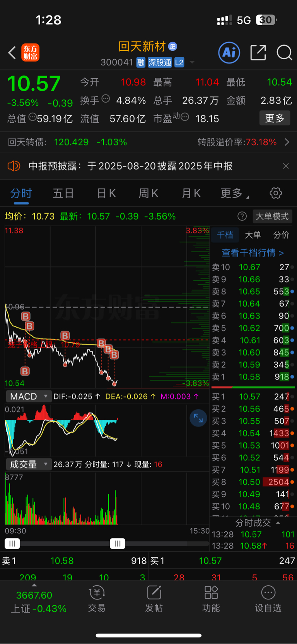The width and height of the screenshot is (297, 644).
Task: Tap info icon beside 总值
Action: [32, 117]
